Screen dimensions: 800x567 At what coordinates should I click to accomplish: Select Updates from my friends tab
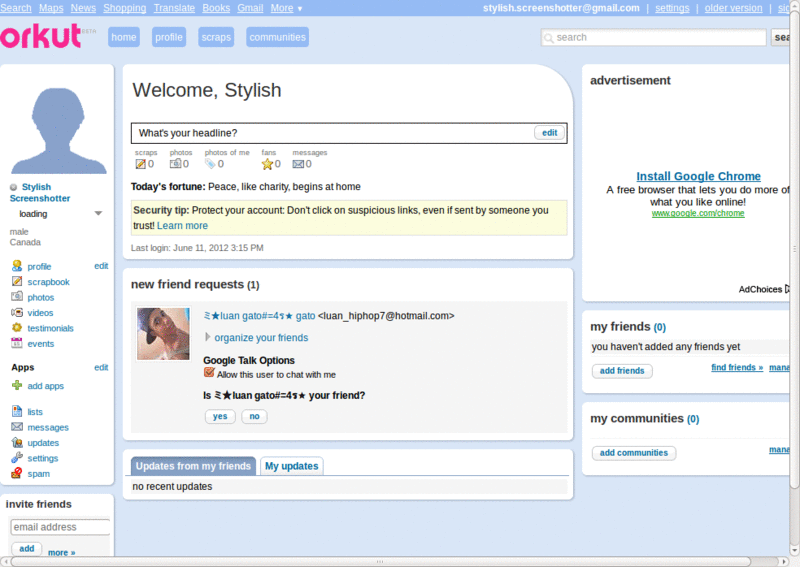(193, 466)
